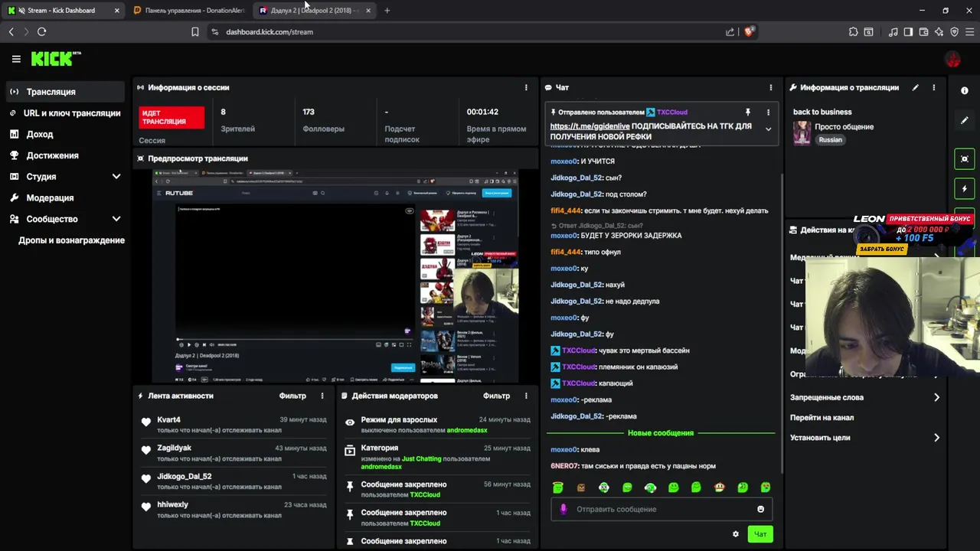Open a new browser tab
This screenshot has height=551, width=980.
tap(387, 11)
